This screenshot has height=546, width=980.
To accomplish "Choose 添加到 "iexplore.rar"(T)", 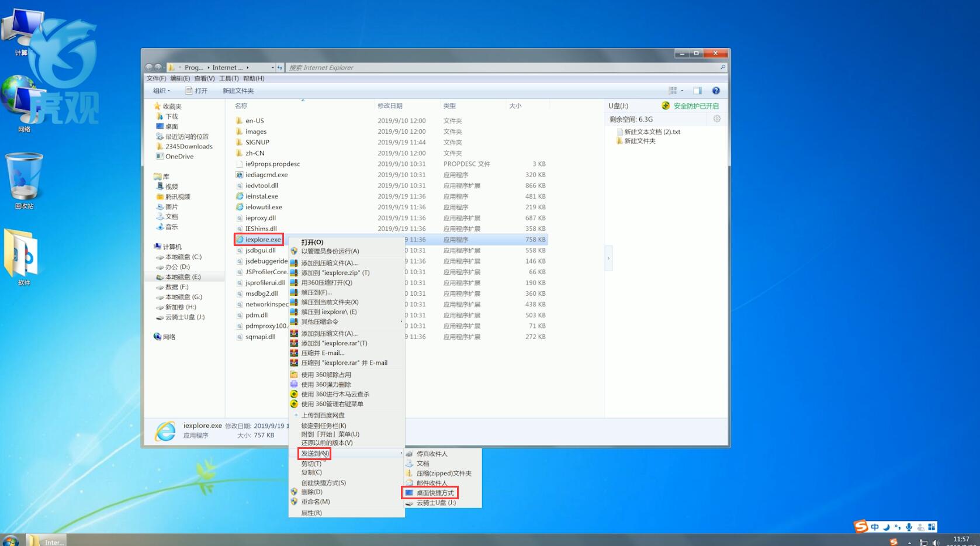I will [x=347, y=343].
